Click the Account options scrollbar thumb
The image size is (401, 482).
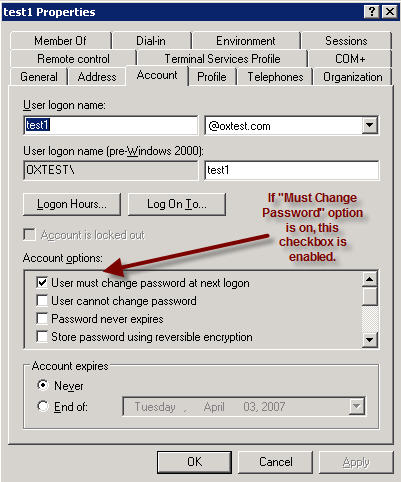pyautogui.click(x=370, y=296)
